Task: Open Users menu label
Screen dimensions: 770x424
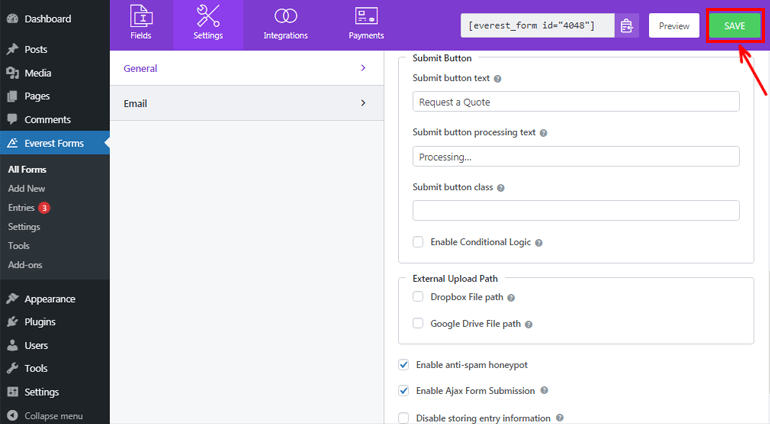Action: [36, 345]
